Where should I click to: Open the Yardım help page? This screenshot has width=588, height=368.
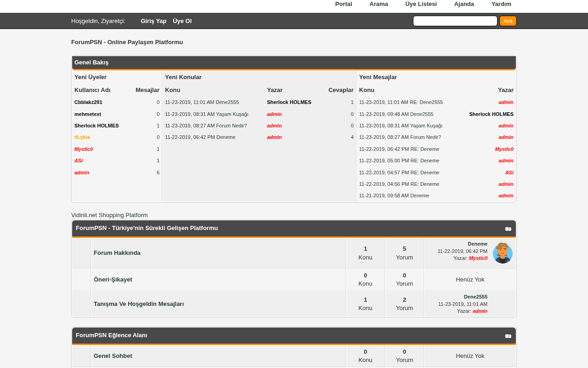click(x=501, y=4)
